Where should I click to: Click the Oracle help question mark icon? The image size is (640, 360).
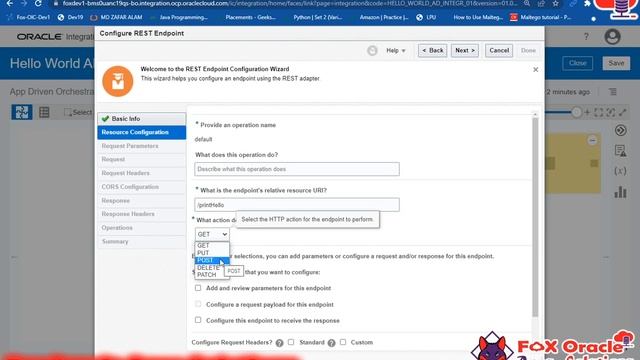[x=586, y=37]
